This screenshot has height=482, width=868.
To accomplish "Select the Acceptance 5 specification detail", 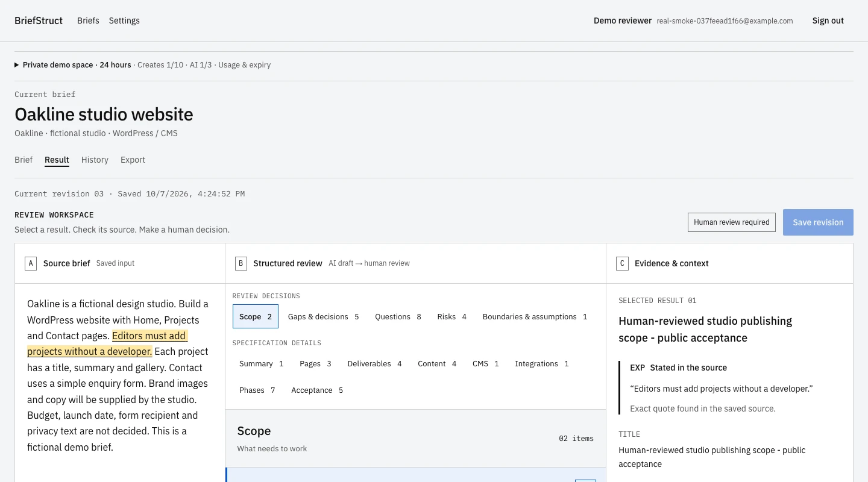I will (x=317, y=390).
